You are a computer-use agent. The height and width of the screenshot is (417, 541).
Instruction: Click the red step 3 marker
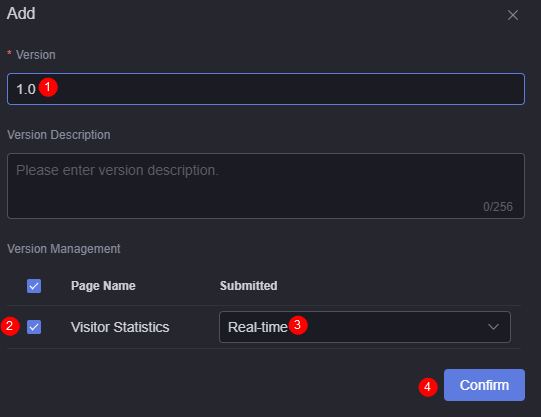(x=298, y=325)
